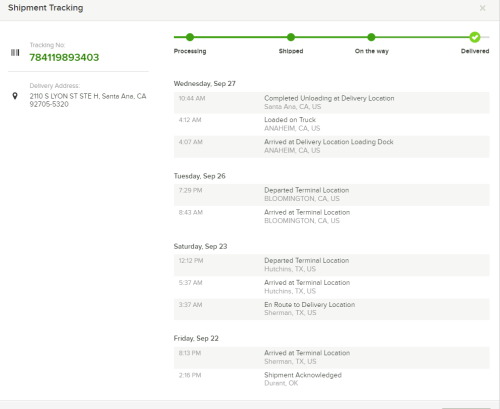Click the map pin delivery address icon
Viewport: 500px width, 409px height.
coord(15,96)
